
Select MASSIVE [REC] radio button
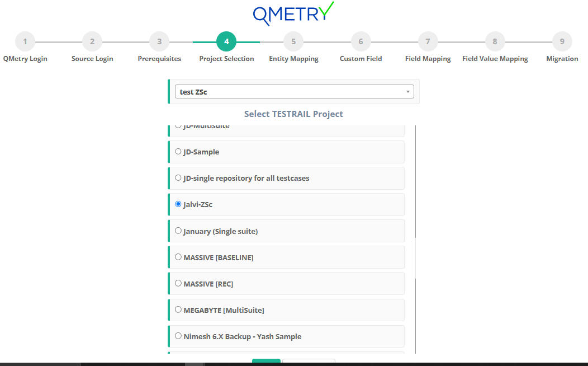click(x=178, y=283)
